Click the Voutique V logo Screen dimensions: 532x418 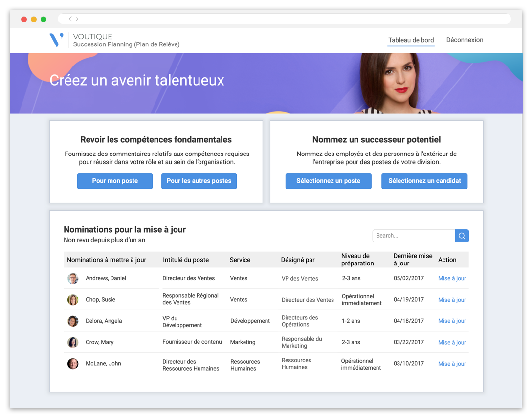pos(56,40)
